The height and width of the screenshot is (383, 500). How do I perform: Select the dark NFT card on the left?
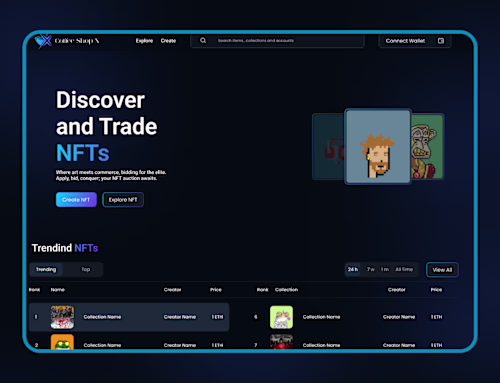point(328,147)
